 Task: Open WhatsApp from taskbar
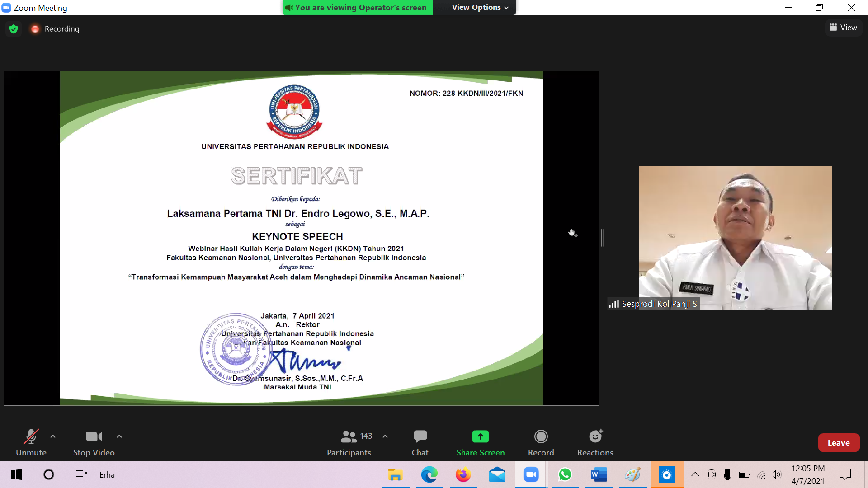pyautogui.click(x=565, y=474)
